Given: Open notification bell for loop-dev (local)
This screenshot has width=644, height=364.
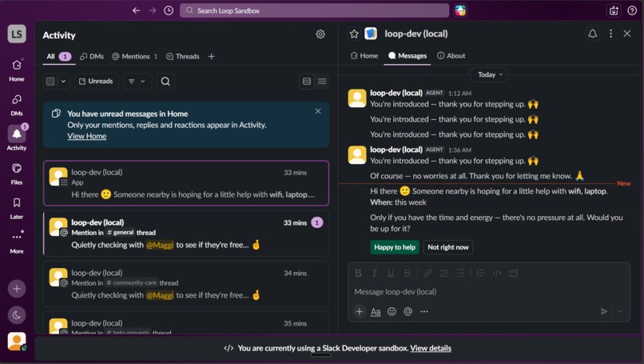Looking at the screenshot, I should point(592,34).
